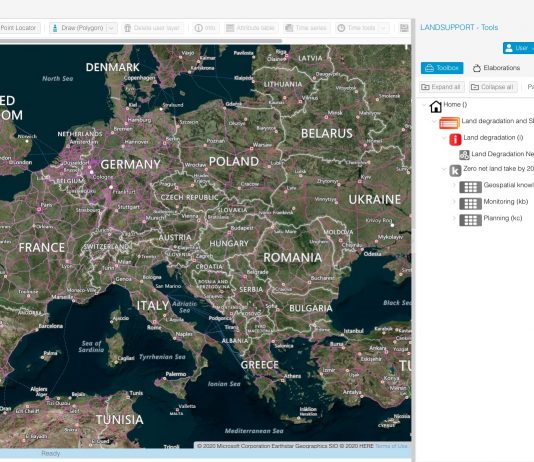Click the Info tool icon
The image size is (534, 462).
coord(198,28)
